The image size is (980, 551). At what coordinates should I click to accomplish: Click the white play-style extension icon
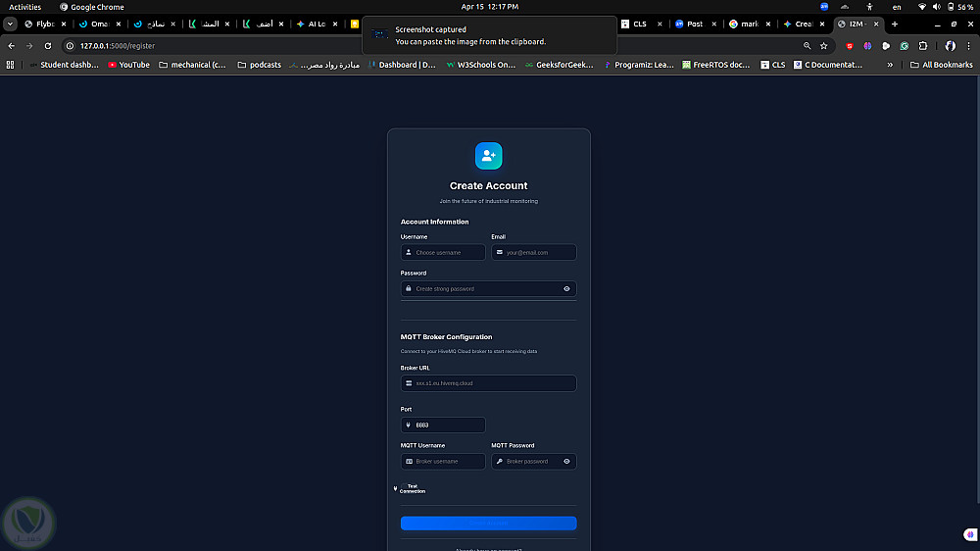[x=886, y=46]
